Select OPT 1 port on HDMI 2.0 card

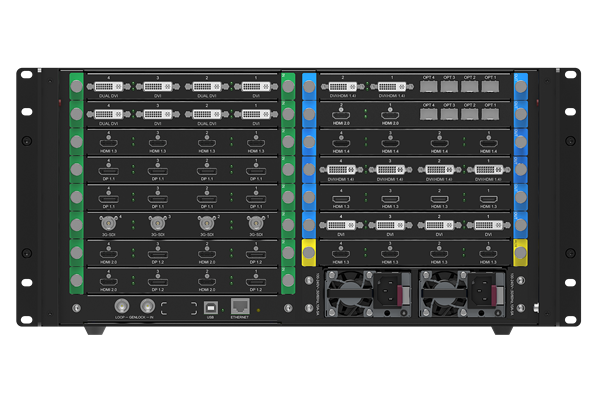coord(490,114)
